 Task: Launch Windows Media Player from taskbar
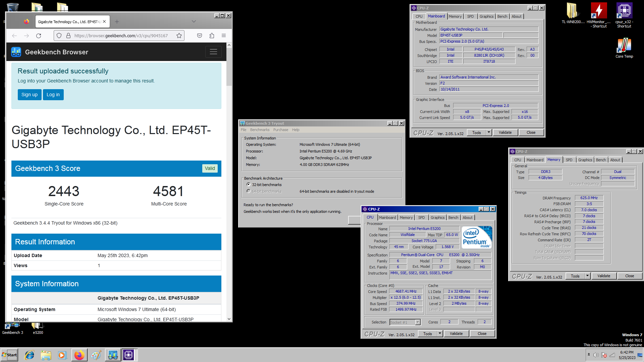click(62, 355)
